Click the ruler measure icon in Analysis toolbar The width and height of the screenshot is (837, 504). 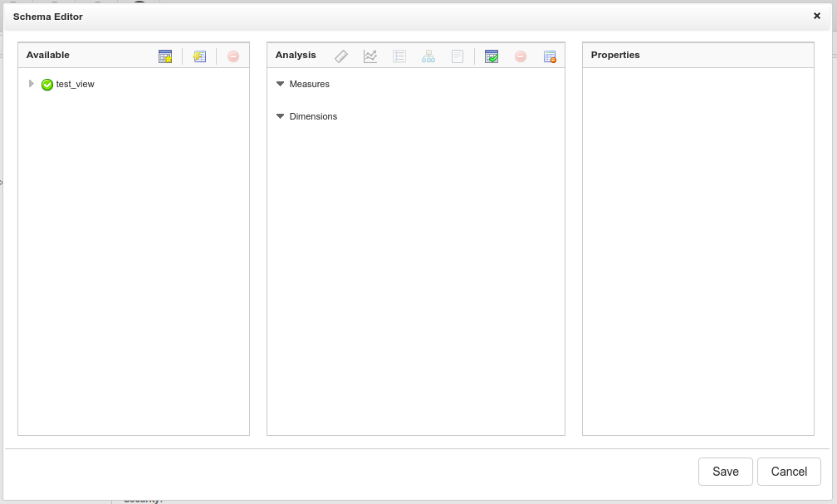[x=341, y=56]
